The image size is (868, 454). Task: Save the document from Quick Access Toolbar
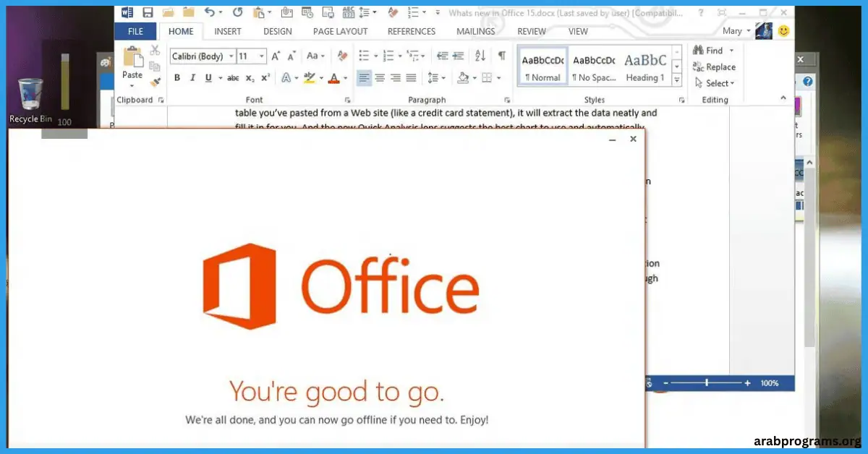click(148, 12)
